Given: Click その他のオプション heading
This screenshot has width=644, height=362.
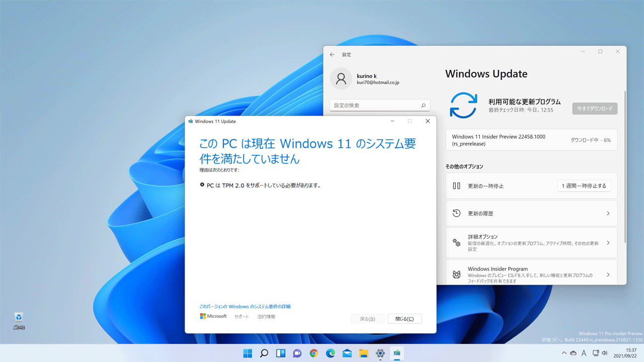Looking at the screenshot, I should 464,166.
